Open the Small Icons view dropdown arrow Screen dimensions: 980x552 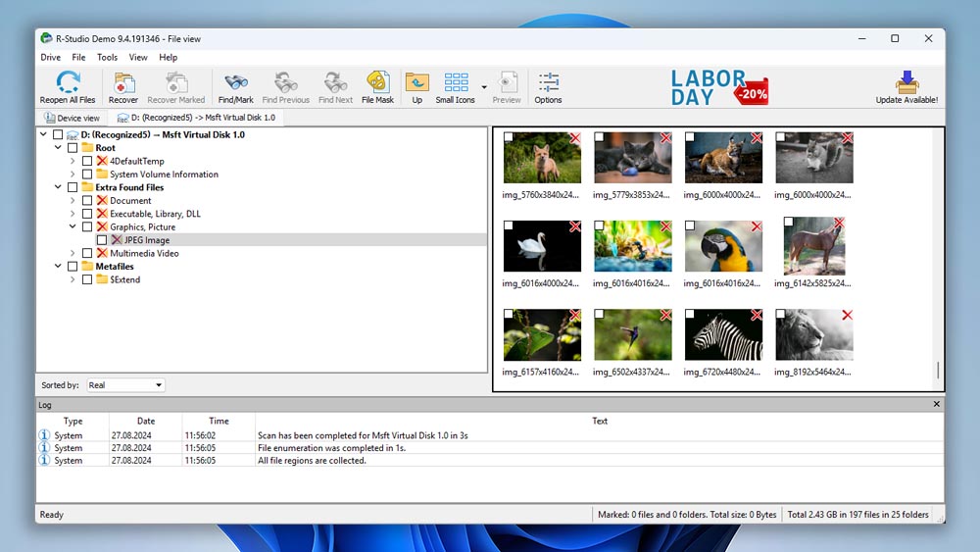(x=484, y=87)
